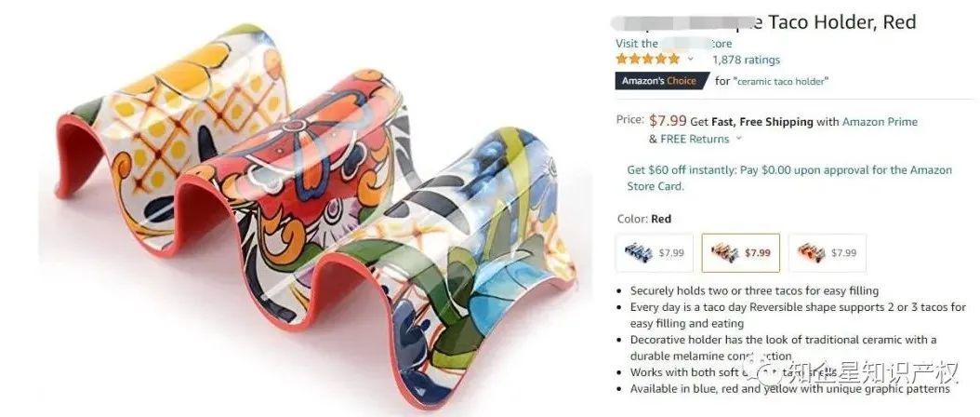Image resolution: width=980 pixels, height=417 pixels.
Task: Expand the FREE Returns dropdown chevron
Action: click(x=738, y=139)
